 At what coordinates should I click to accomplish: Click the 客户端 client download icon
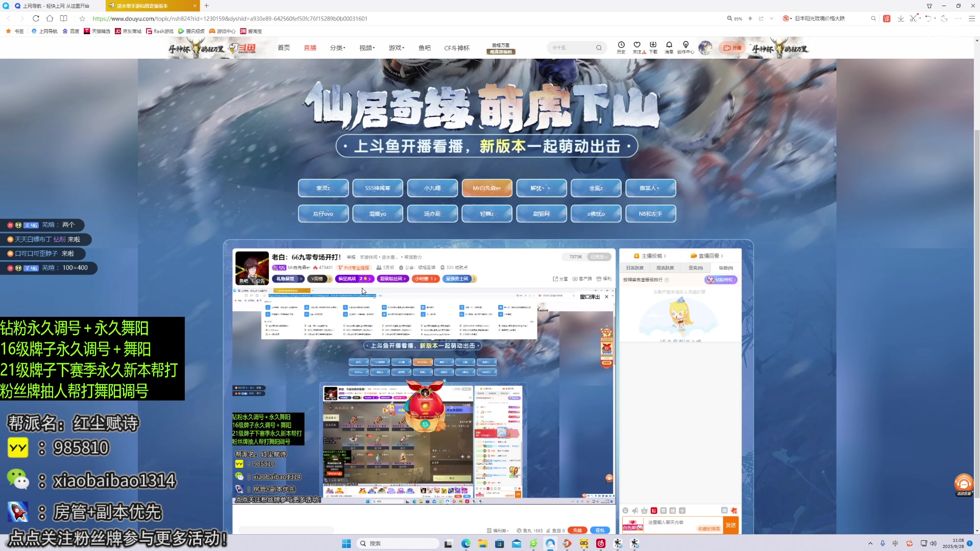coord(582,279)
